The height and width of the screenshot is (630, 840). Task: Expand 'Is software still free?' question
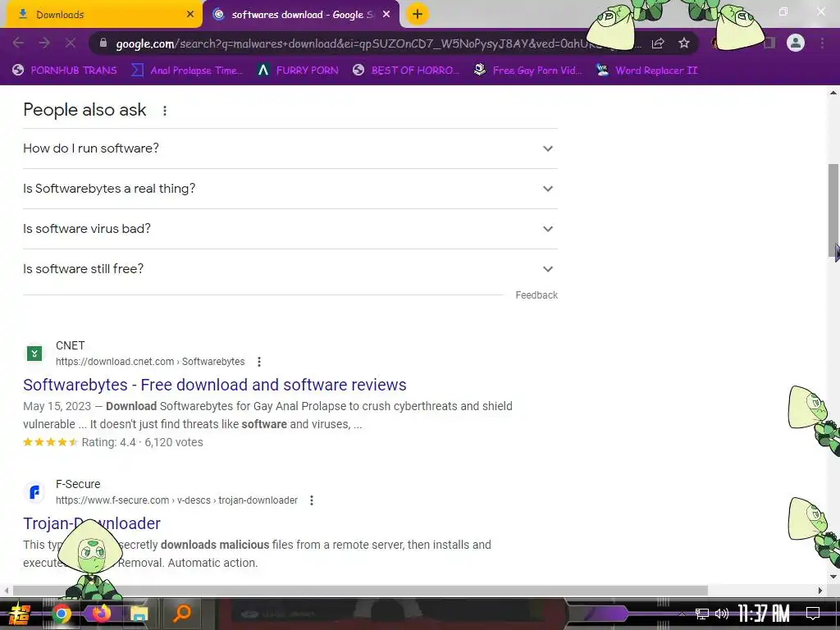[290, 269]
